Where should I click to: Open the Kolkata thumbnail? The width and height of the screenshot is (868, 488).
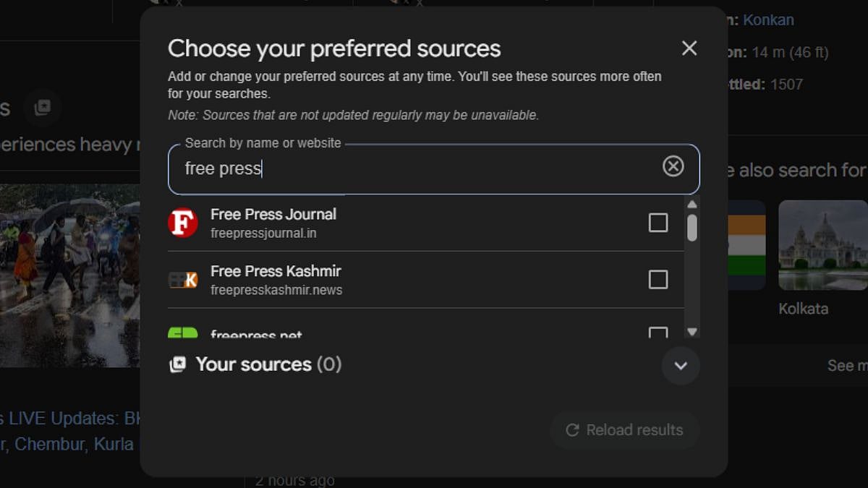(822, 246)
